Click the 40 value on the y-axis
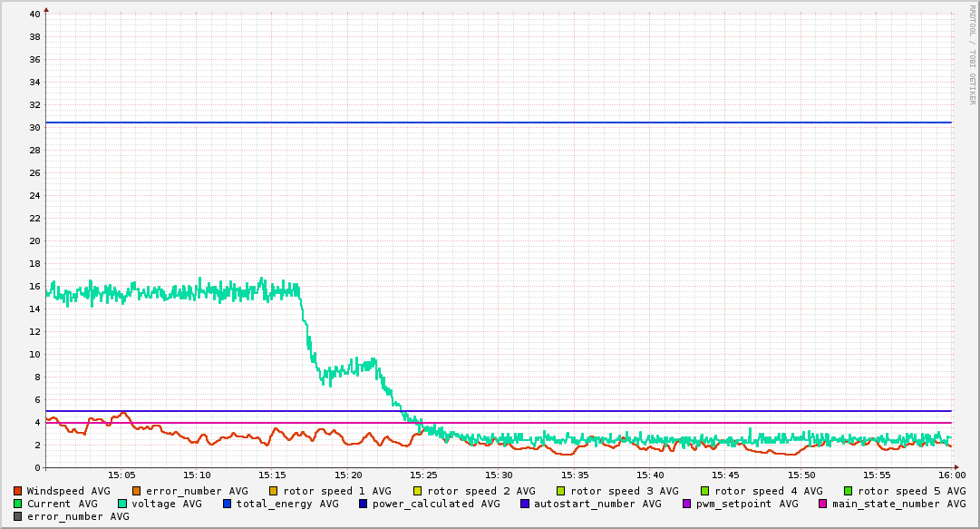980x529 pixels. coord(34,14)
